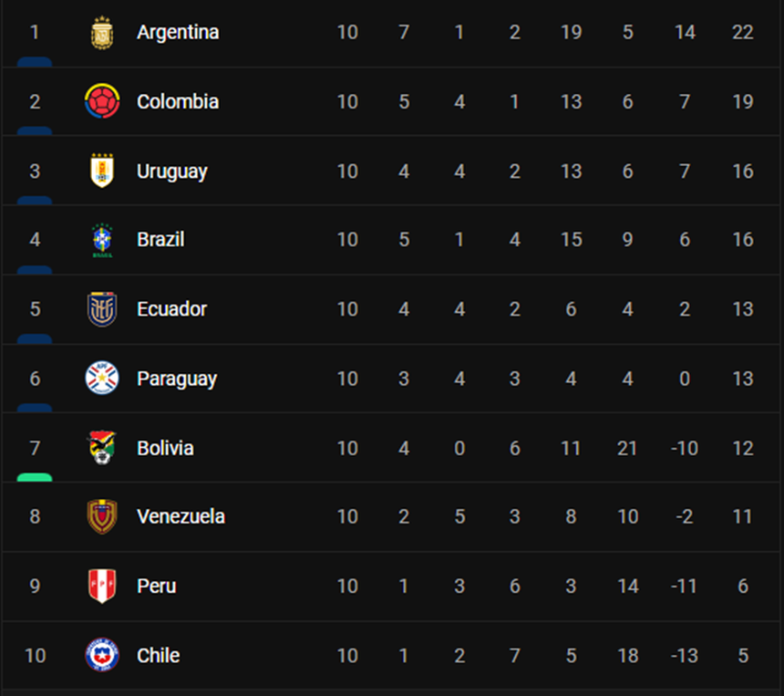This screenshot has height=696, width=784.
Task: Click the Colombia team crest
Action: (101, 101)
